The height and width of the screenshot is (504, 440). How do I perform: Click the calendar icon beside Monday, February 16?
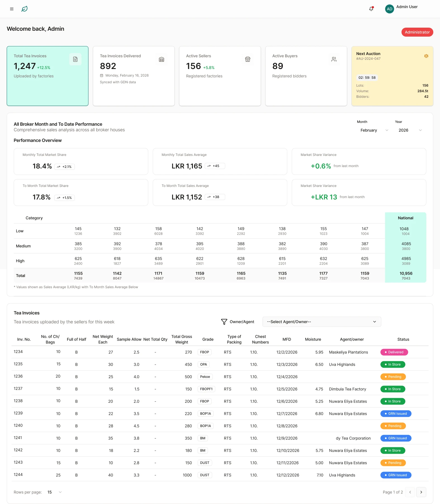101,75
